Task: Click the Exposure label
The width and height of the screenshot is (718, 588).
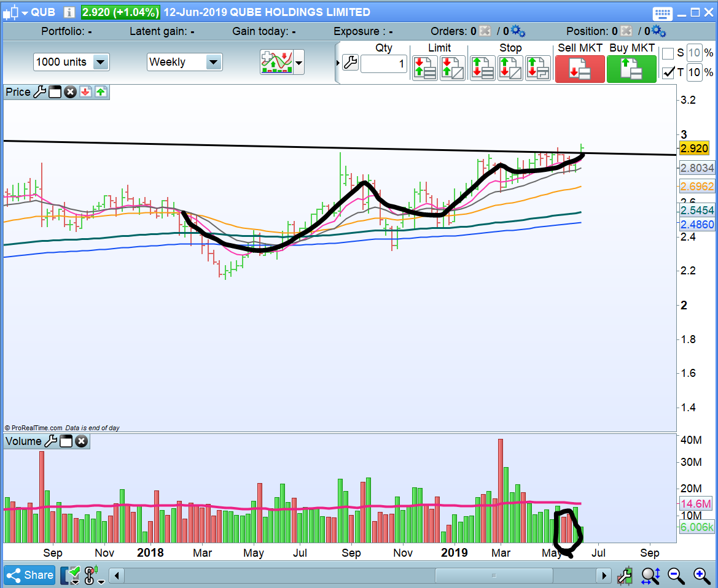Action: coord(359,31)
